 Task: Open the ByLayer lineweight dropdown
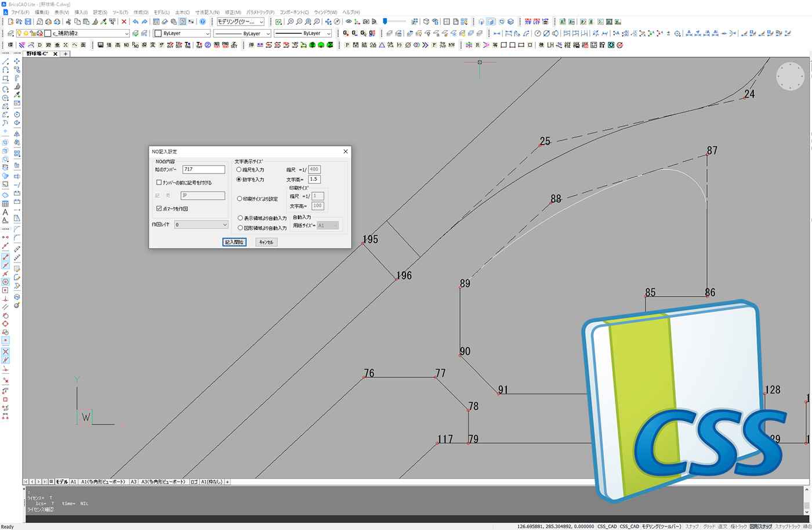point(302,33)
